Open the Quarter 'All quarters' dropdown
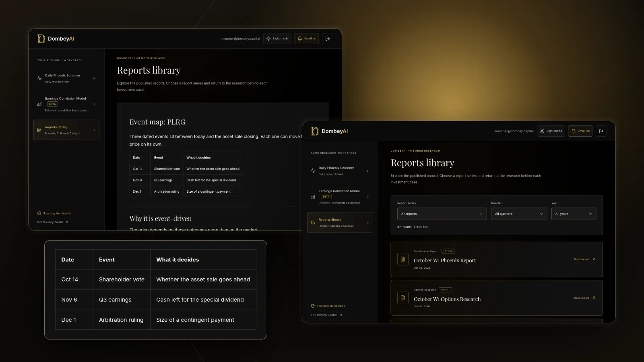644x362 pixels. pos(519,214)
